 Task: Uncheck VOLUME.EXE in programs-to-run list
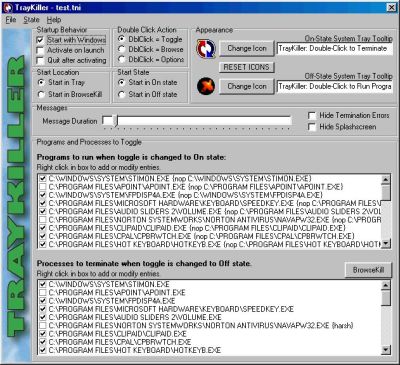(43, 212)
